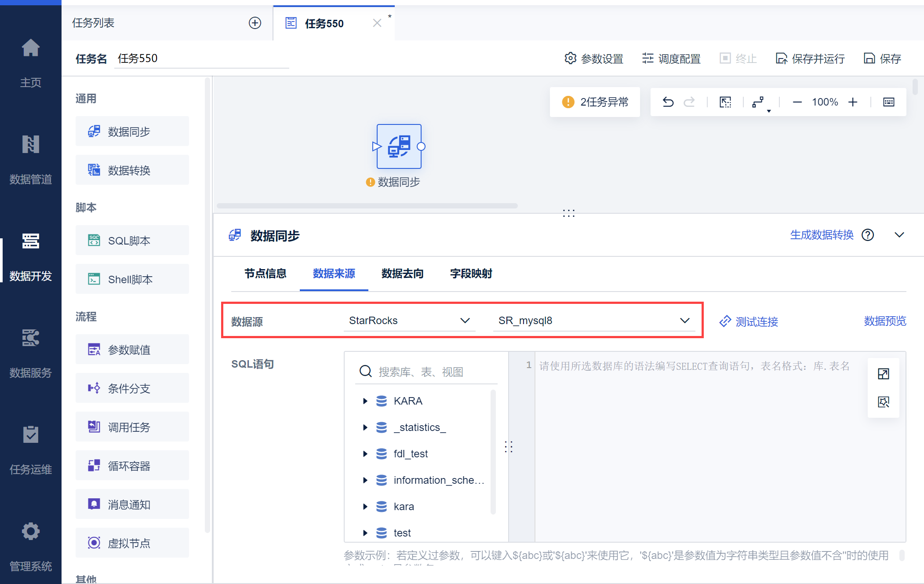Click the fit-to-canvas selection icon
This screenshot has height=584, width=924.
click(x=725, y=102)
